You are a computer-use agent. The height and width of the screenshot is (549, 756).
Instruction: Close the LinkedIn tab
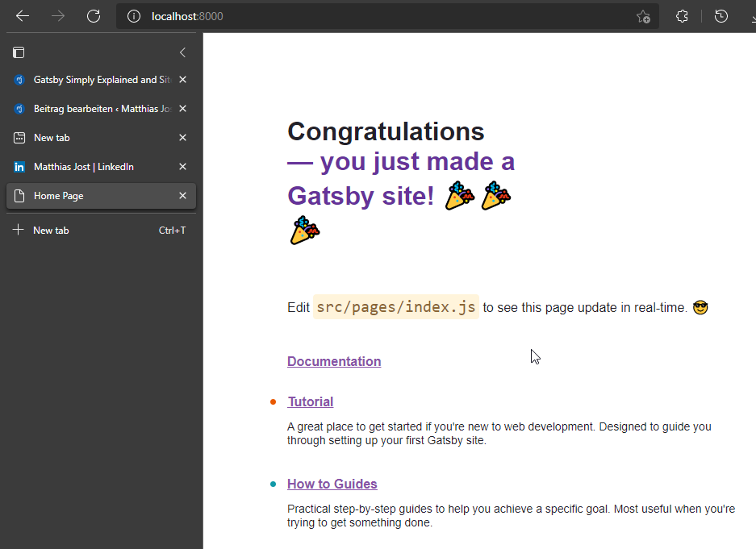click(x=182, y=167)
